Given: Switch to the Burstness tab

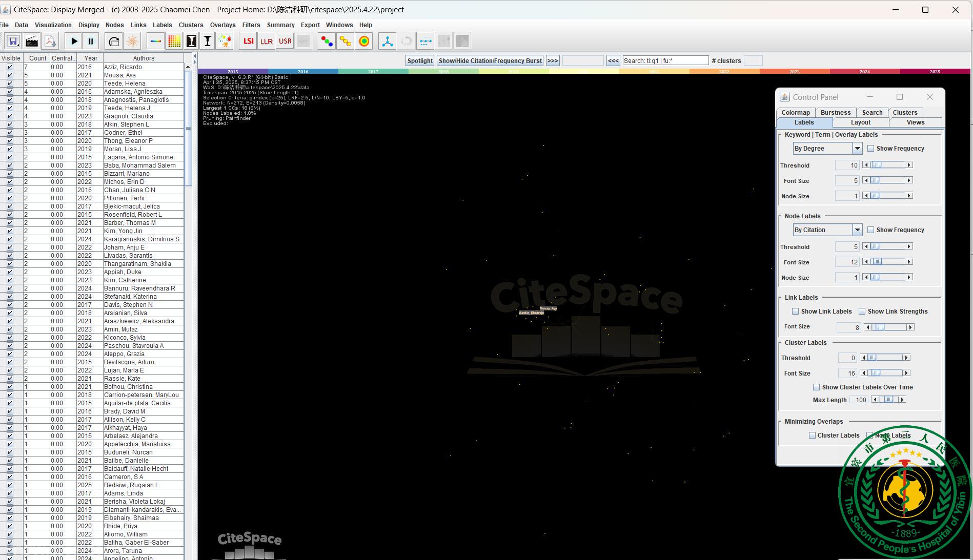Looking at the screenshot, I should (835, 113).
